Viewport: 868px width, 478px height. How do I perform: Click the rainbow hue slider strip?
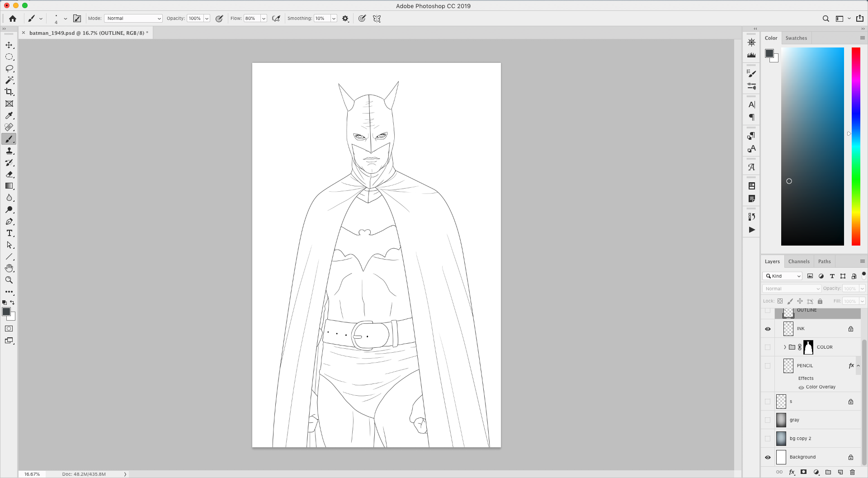click(x=856, y=146)
